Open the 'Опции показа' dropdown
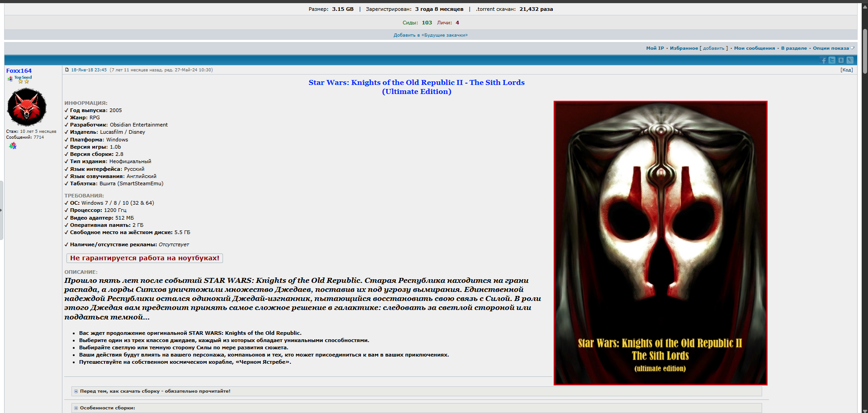 [x=833, y=48]
